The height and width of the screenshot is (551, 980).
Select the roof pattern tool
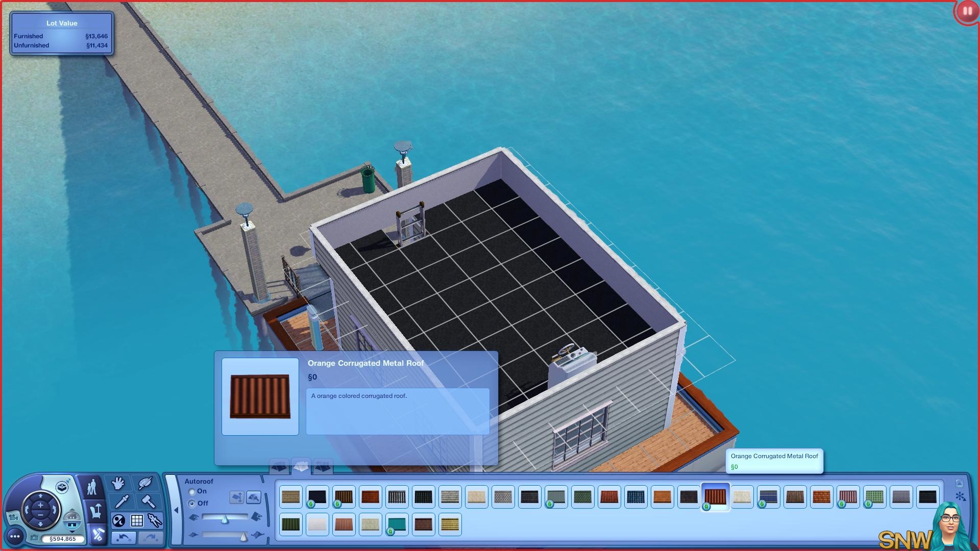[254, 497]
